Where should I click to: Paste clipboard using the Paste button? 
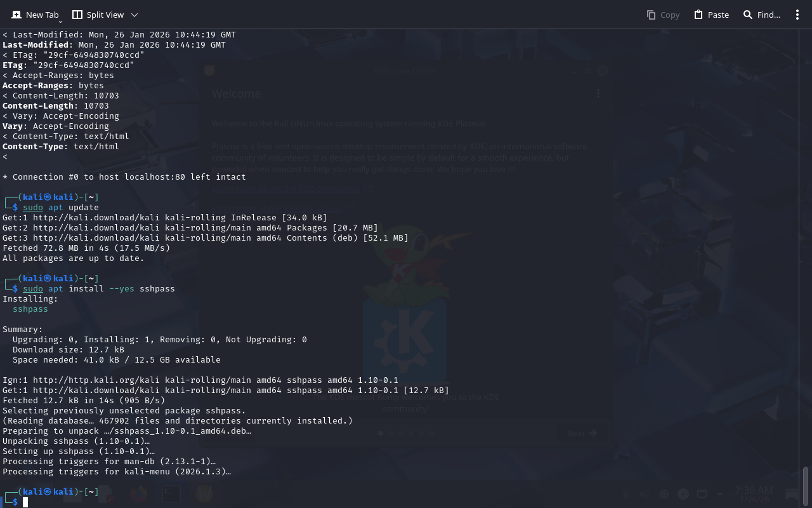pos(711,15)
